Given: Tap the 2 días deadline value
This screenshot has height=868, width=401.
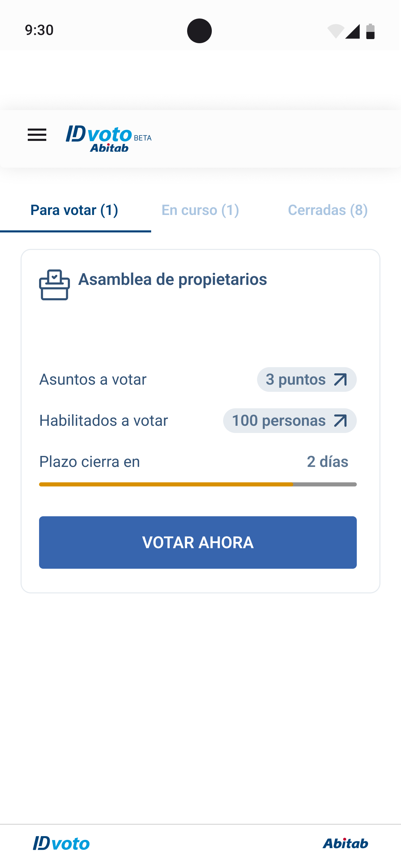Looking at the screenshot, I should pos(327,462).
